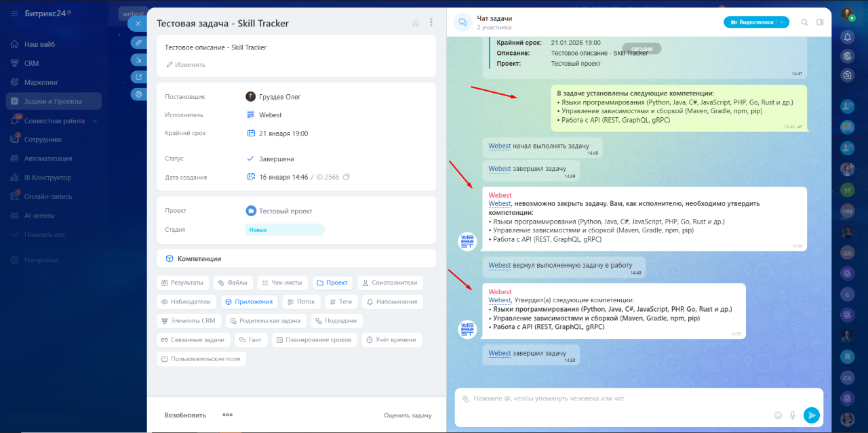Send the message with the blue arrow button

[812, 415]
